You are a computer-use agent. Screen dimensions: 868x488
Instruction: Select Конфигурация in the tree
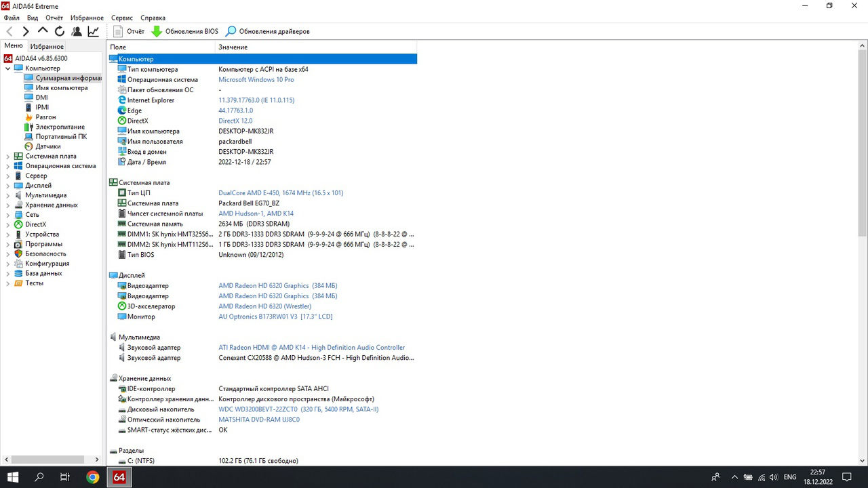[47, 264]
